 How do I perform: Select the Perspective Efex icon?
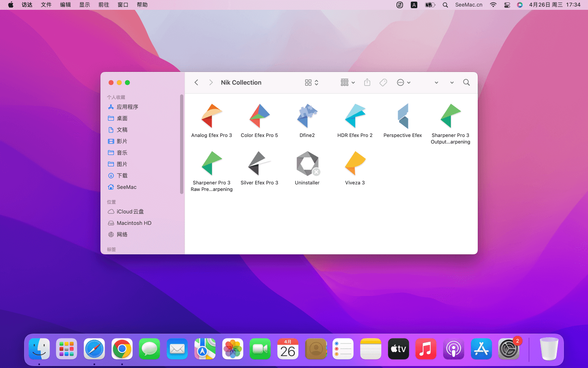coord(403,116)
